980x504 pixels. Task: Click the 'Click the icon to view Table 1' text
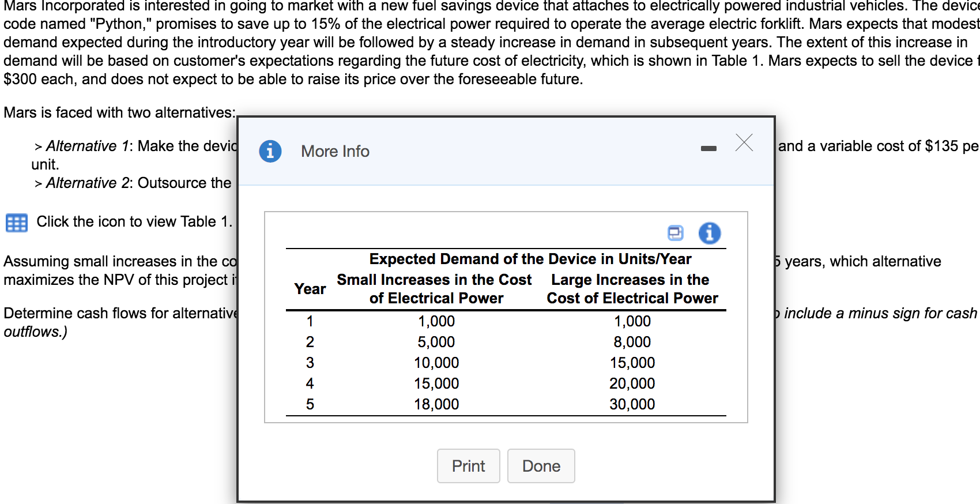(x=134, y=221)
